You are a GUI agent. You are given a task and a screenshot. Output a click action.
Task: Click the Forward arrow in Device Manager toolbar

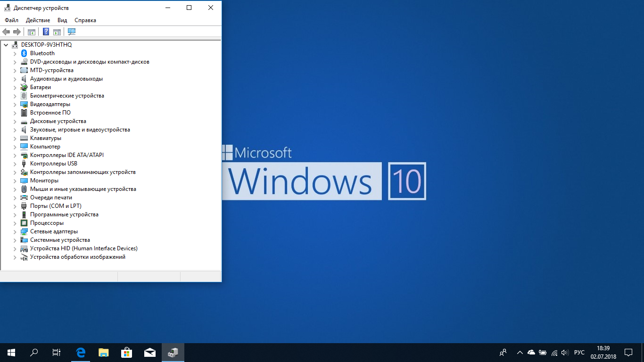tap(17, 32)
